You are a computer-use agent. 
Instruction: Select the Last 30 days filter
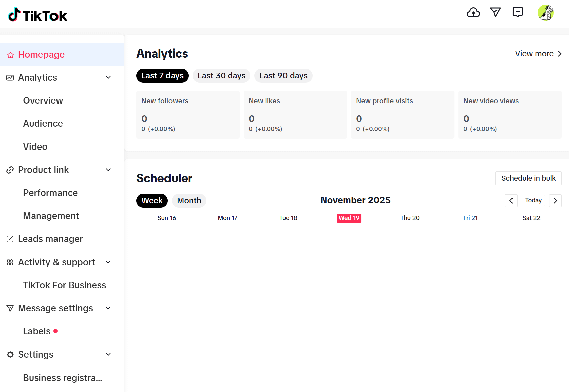coord(221,75)
